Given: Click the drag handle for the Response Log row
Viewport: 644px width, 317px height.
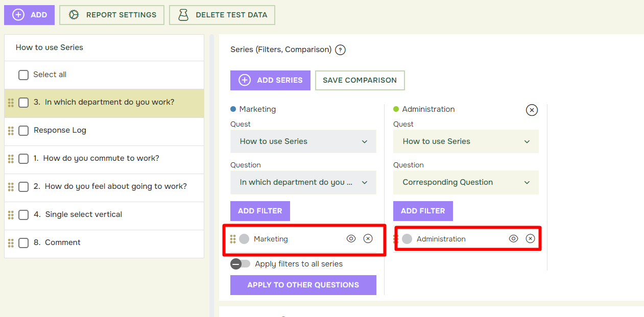Looking at the screenshot, I should [11, 131].
